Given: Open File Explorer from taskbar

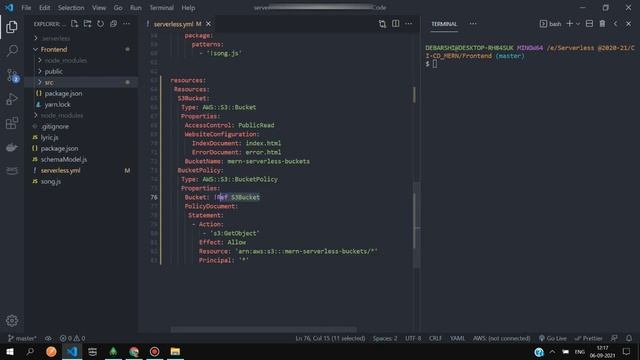Looking at the screenshot, I should click(175, 351).
